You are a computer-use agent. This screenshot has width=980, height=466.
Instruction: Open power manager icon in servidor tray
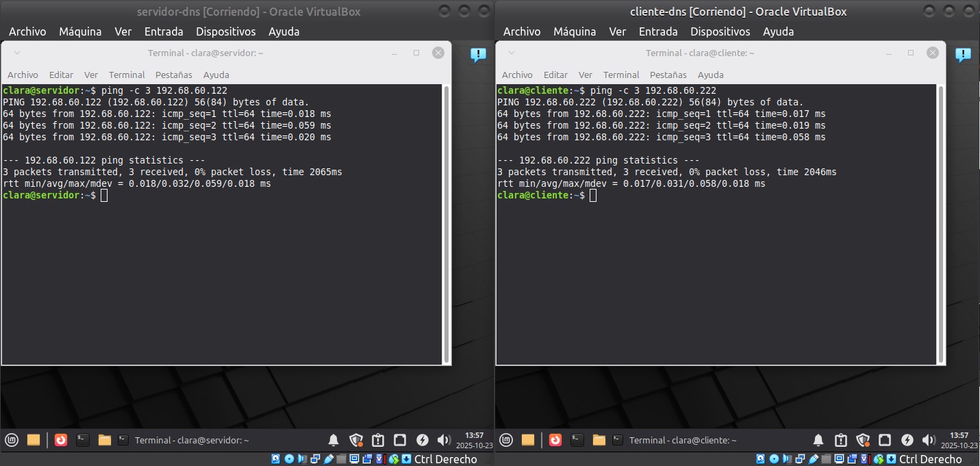point(423,440)
